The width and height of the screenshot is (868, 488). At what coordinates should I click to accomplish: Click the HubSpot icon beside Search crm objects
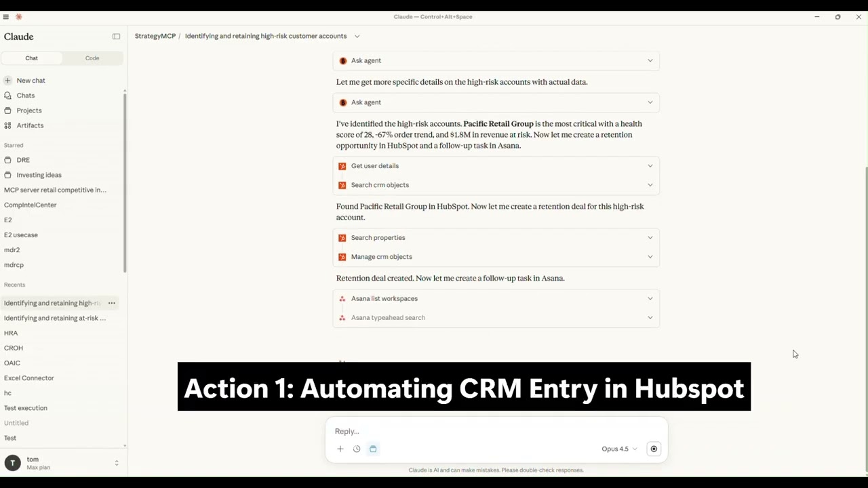pos(342,185)
